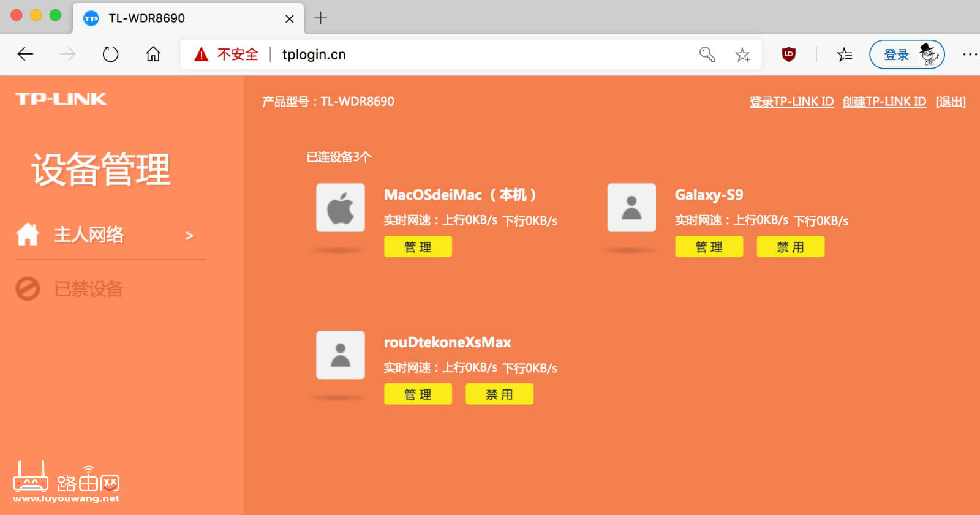Switch to the TL-WDR8690 tab
This screenshot has height=515, width=980.
tap(187, 18)
